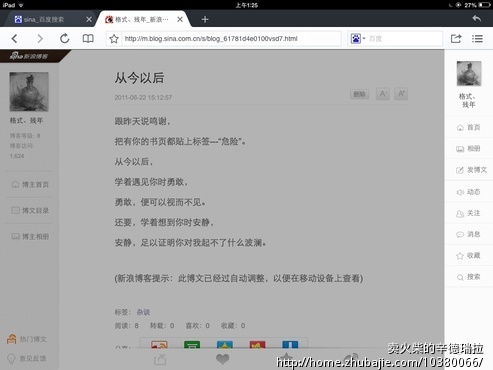This screenshot has width=493, height=370.
Task: Open 博主相册 in left sidebar
Action: pos(30,236)
